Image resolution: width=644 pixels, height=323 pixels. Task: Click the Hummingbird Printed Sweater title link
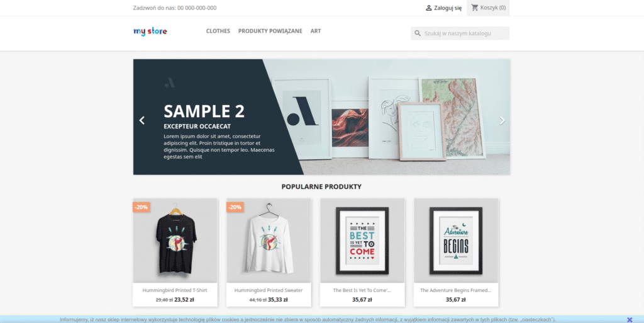tap(269, 290)
